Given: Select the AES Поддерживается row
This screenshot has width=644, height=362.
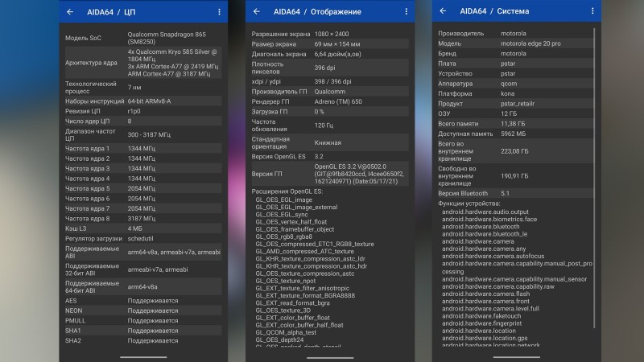Looking at the screenshot, I should point(143,300).
